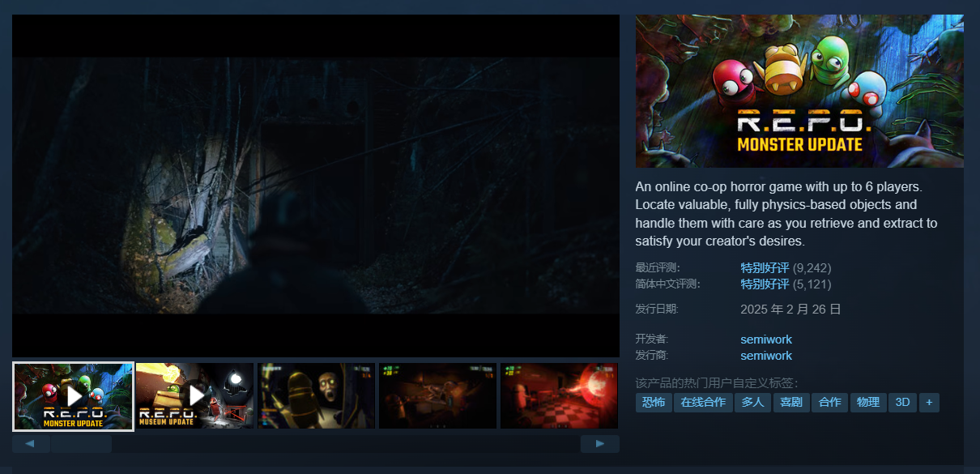Click the left scroll arrow under thumbnails
The height and width of the screenshot is (474, 980).
[x=31, y=444]
